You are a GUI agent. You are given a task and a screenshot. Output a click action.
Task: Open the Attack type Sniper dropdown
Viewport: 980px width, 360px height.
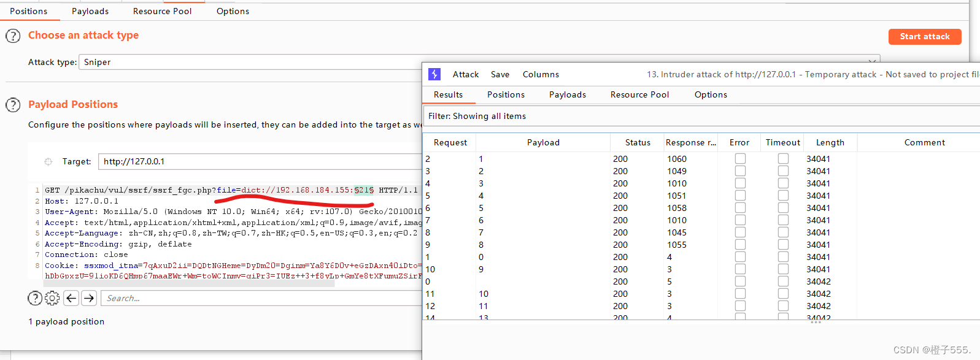click(x=479, y=62)
